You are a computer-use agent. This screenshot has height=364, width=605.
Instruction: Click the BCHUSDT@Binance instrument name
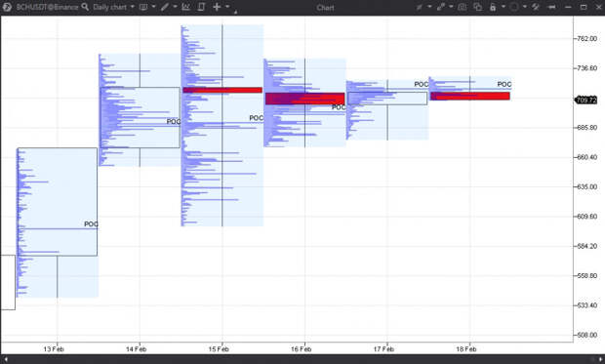[x=47, y=7]
